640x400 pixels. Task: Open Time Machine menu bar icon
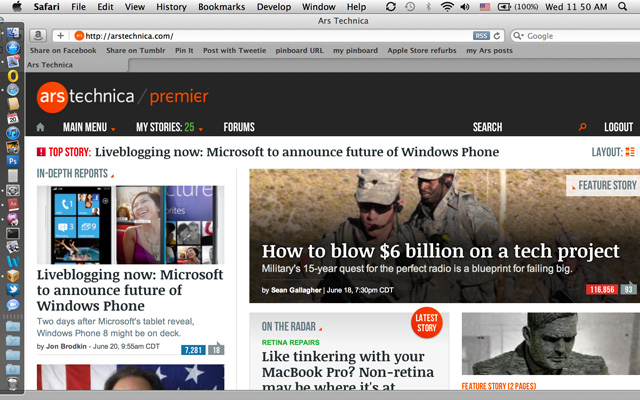pyautogui.click(x=410, y=7)
